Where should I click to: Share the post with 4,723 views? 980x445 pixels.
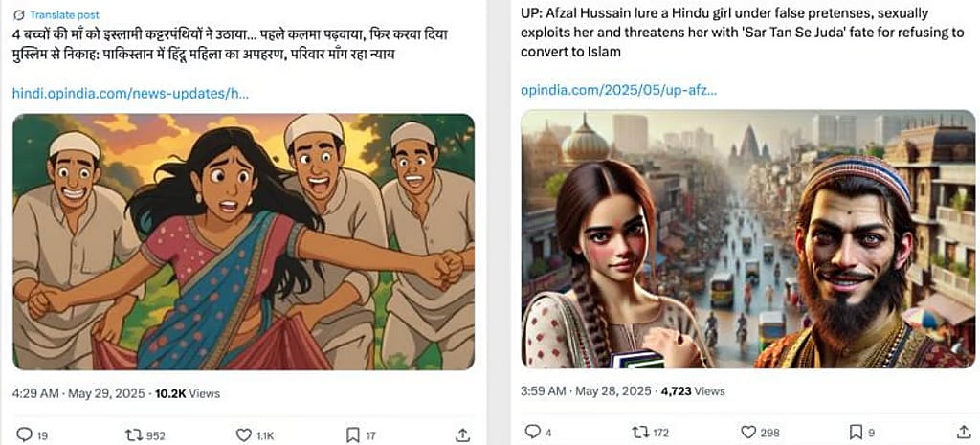point(965,432)
